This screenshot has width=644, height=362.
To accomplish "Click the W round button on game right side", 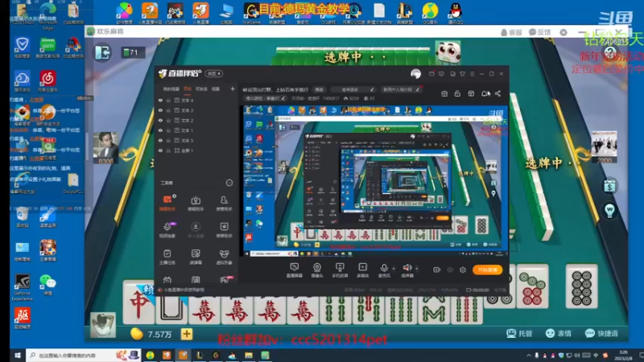I will 609,211.
